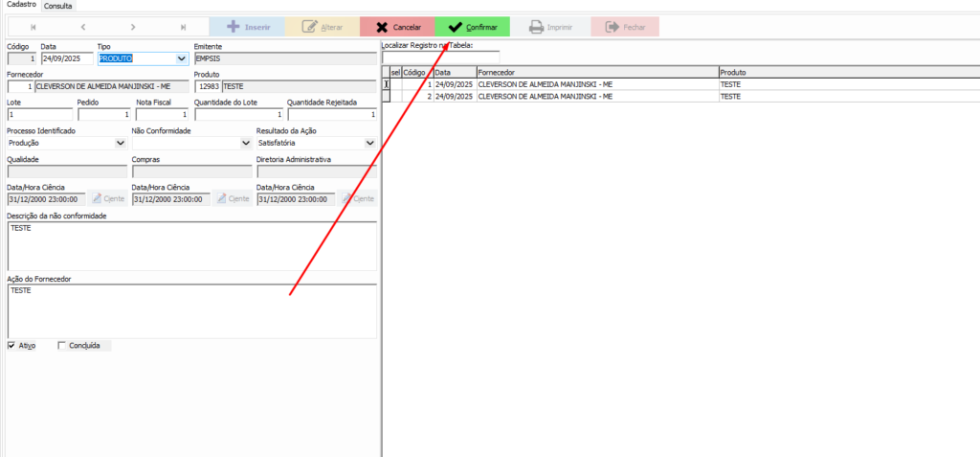Go to the previous record arrow
The width and height of the screenshot is (980, 457).
point(83,28)
